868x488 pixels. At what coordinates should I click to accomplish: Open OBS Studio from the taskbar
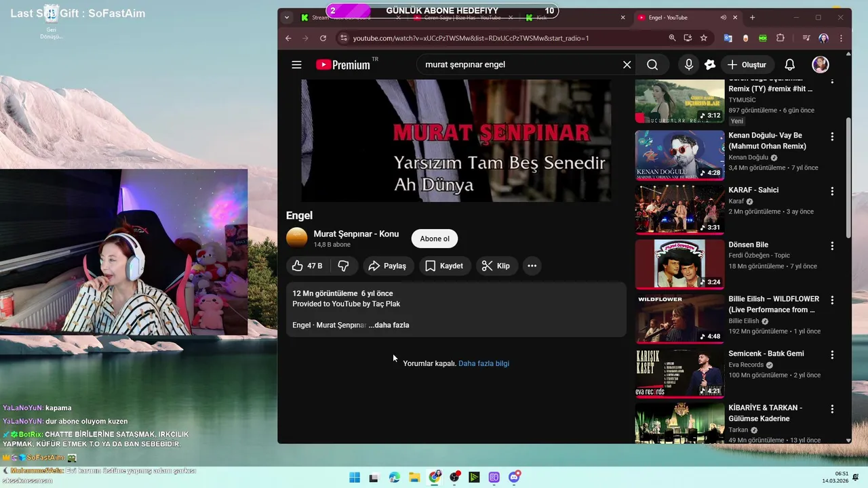(454, 477)
